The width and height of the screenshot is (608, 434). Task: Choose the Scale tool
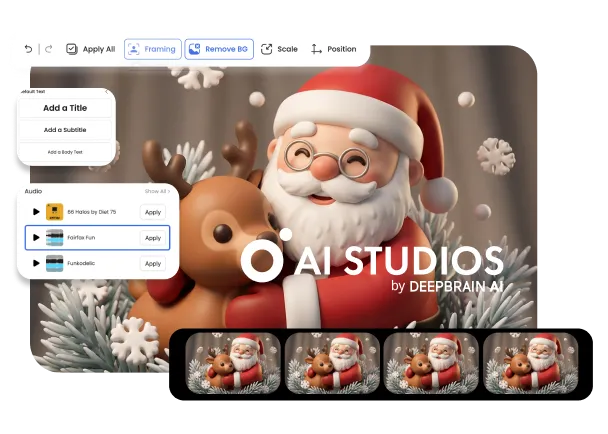tap(279, 49)
